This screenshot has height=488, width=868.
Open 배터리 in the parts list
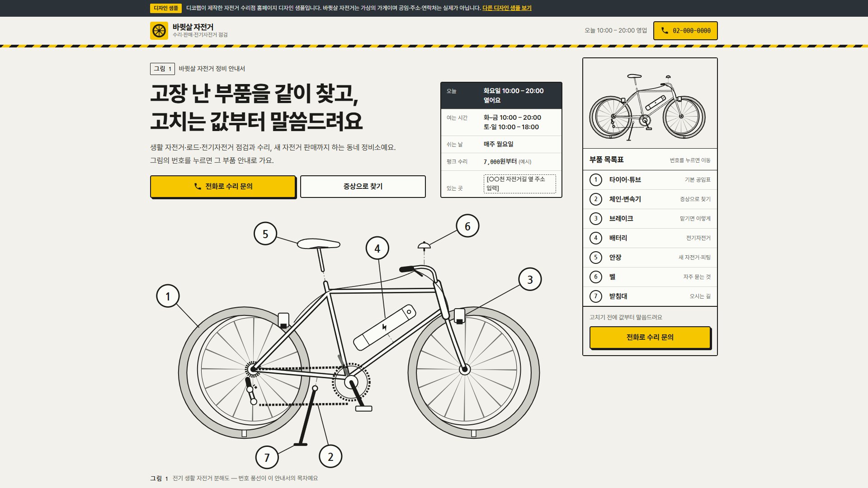click(x=650, y=238)
